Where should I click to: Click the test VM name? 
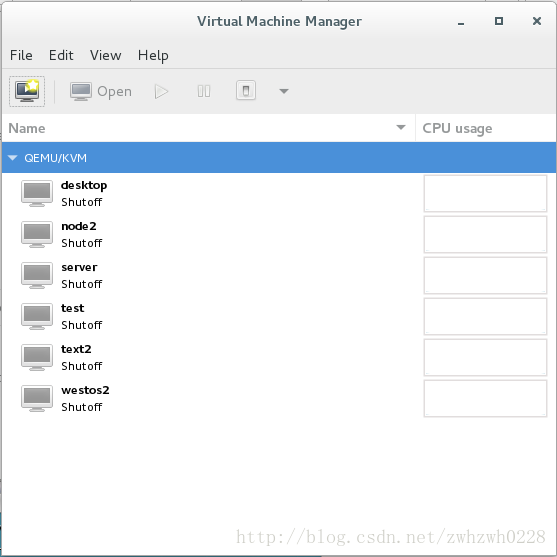[x=72, y=308]
